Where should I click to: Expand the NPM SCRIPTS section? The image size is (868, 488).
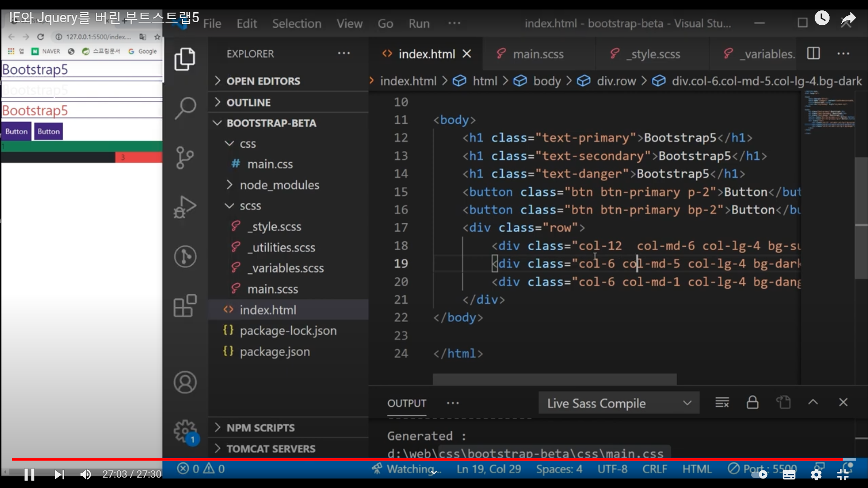pos(260,427)
